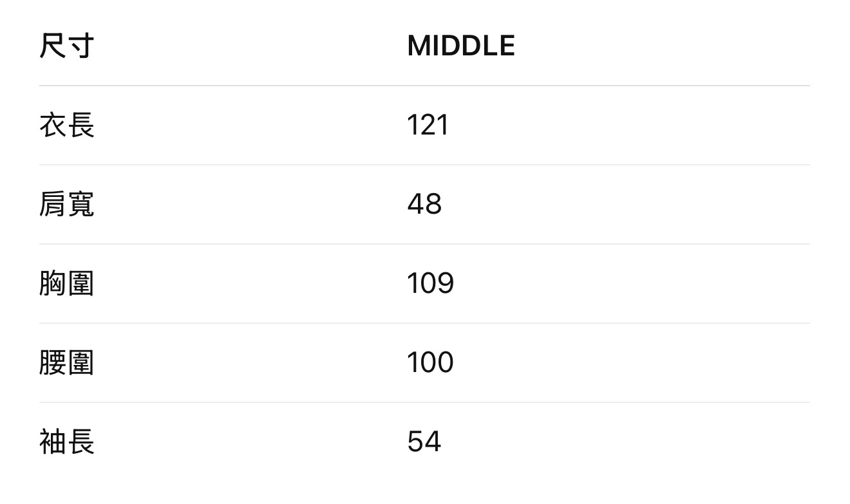The height and width of the screenshot is (504, 850).
Task: Select the 109 chest value
Action: click(x=430, y=283)
